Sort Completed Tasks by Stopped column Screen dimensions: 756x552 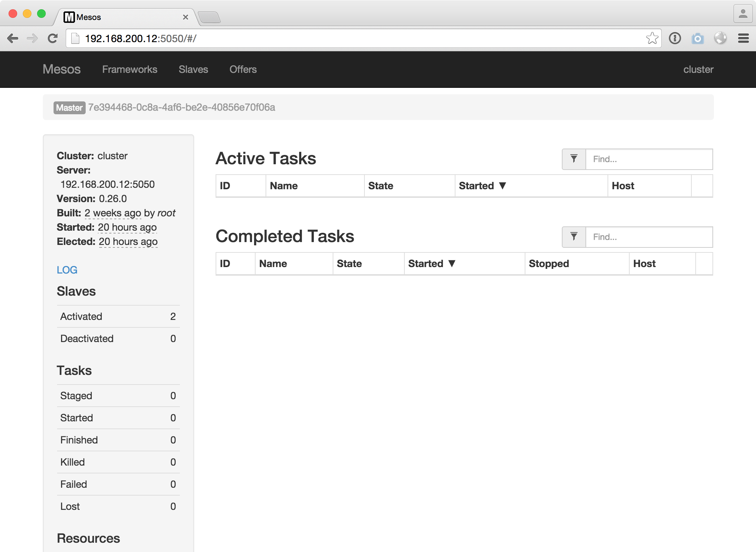pos(549,264)
